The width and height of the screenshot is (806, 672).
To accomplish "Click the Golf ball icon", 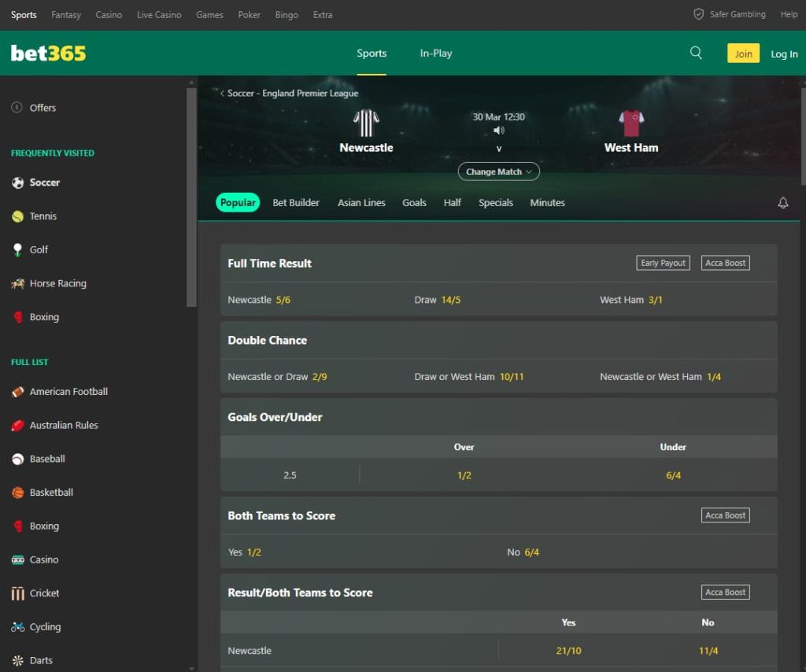I will click(x=18, y=249).
